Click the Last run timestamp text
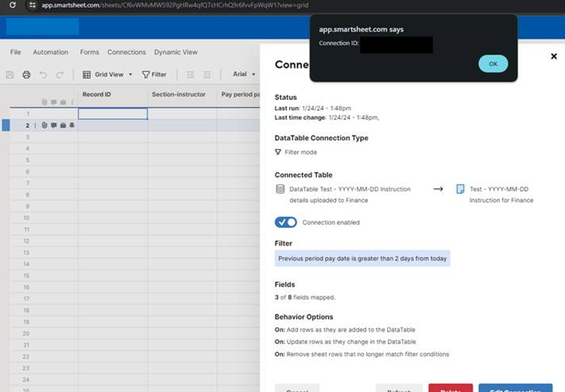 (x=313, y=108)
